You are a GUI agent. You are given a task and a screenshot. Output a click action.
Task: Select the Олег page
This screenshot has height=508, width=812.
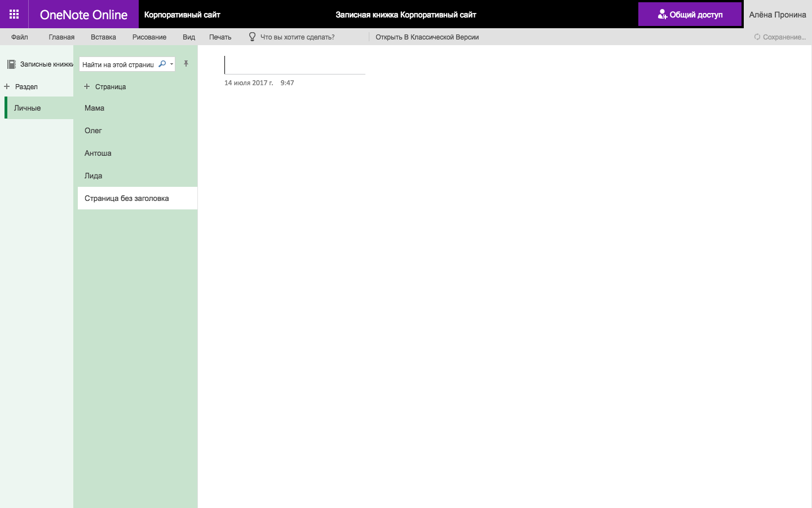pos(93,130)
